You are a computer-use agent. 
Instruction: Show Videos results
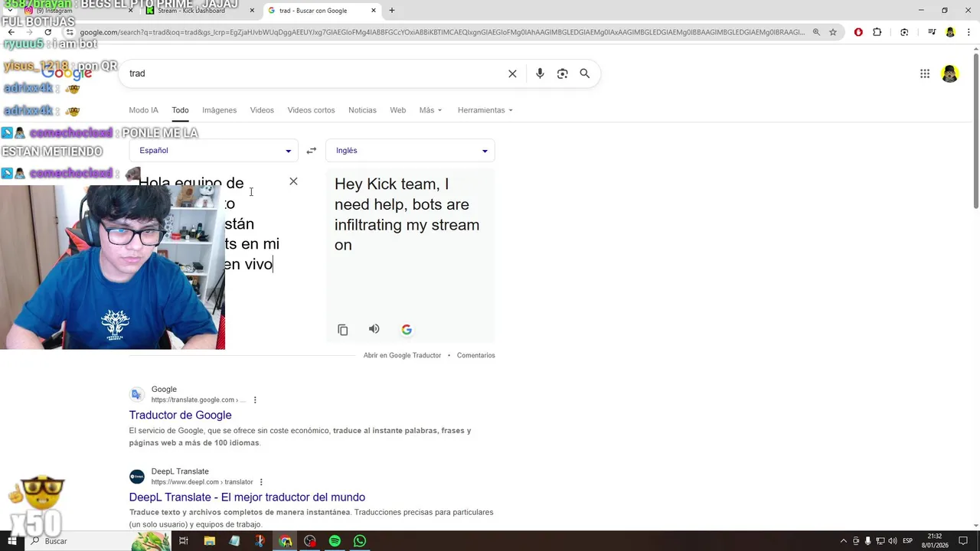262,110
